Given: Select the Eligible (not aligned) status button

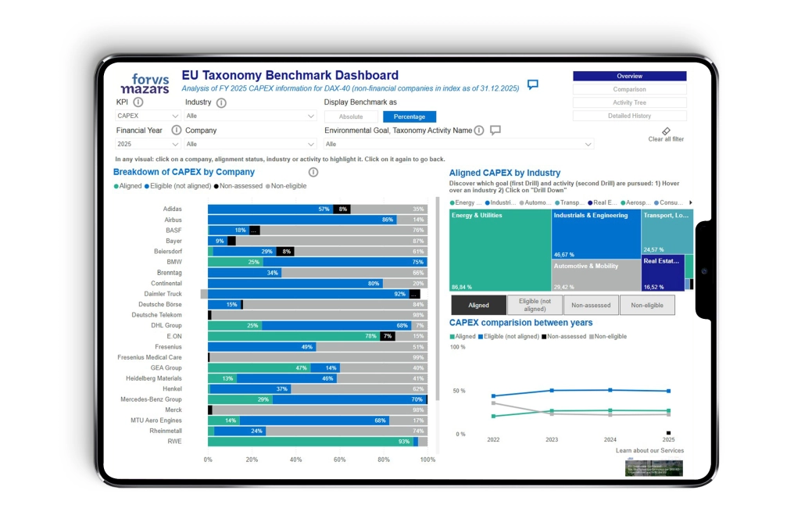Looking at the screenshot, I should (535, 305).
